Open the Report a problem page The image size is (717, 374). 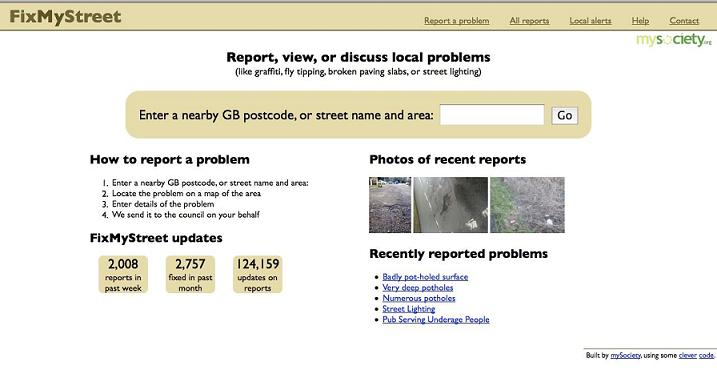tap(456, 21)
